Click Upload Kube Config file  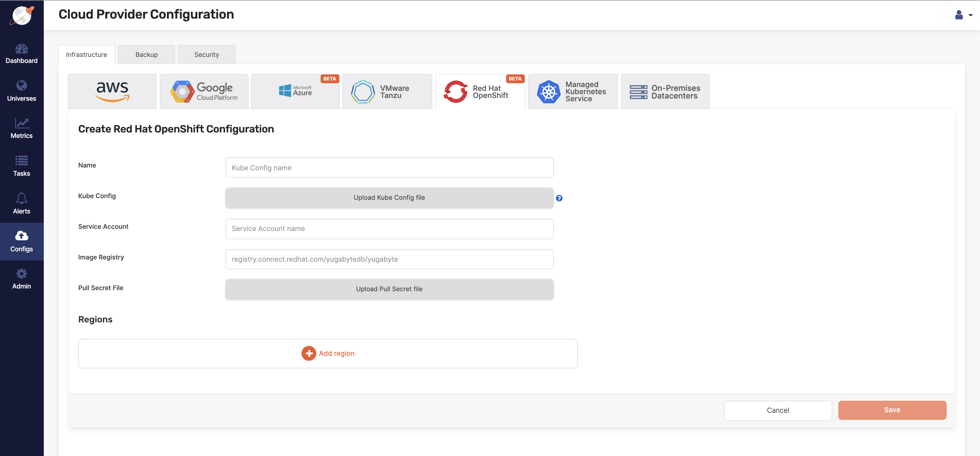(x=389, y=198)
